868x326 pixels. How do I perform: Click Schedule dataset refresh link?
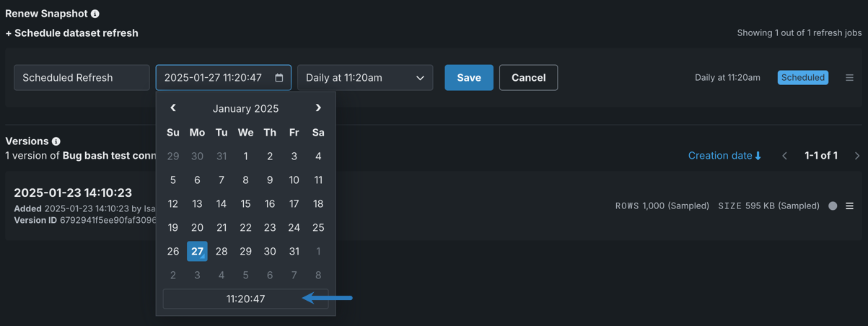(x=72, y=33)
